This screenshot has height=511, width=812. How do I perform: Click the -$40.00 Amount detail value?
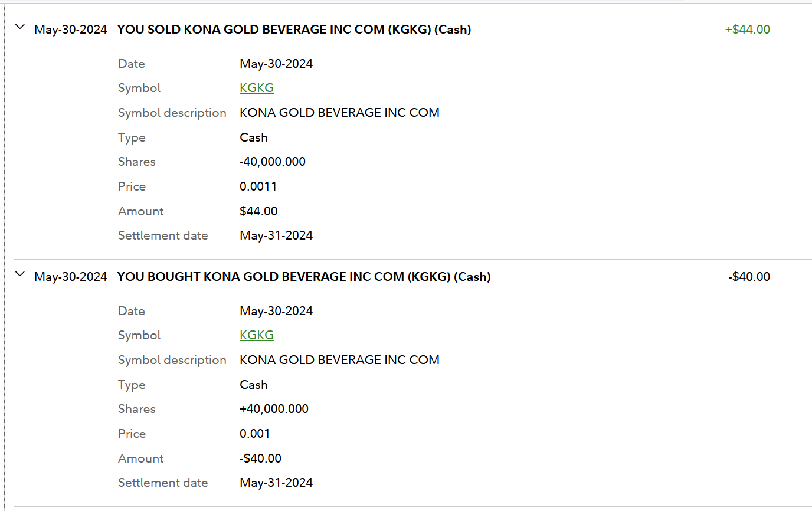coord(260,458)
